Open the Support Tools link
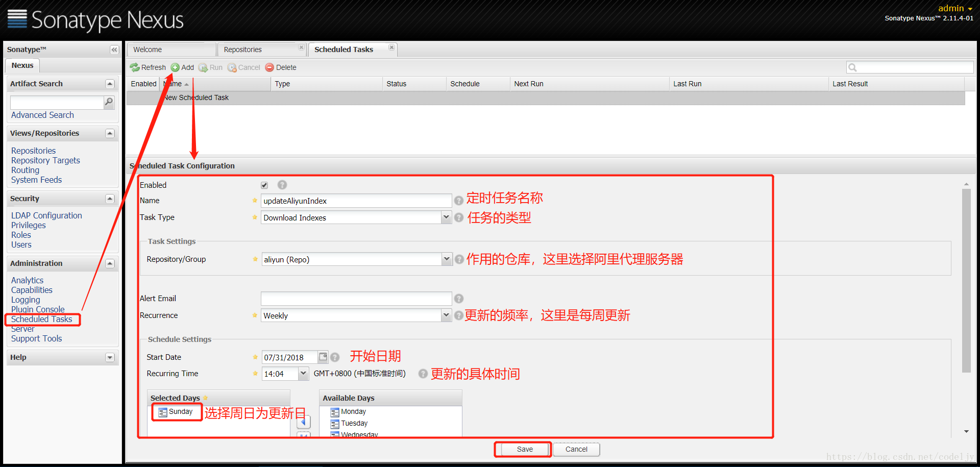 [36, 338]
